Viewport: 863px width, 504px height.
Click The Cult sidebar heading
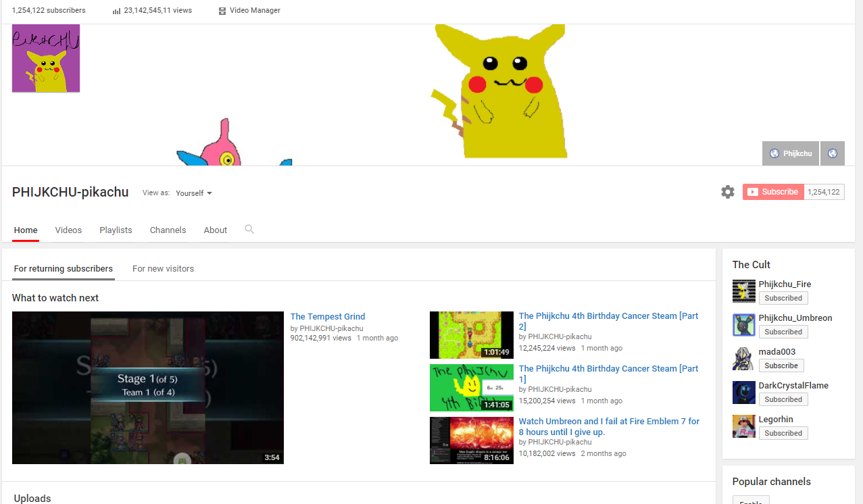[x=751, y=265]
